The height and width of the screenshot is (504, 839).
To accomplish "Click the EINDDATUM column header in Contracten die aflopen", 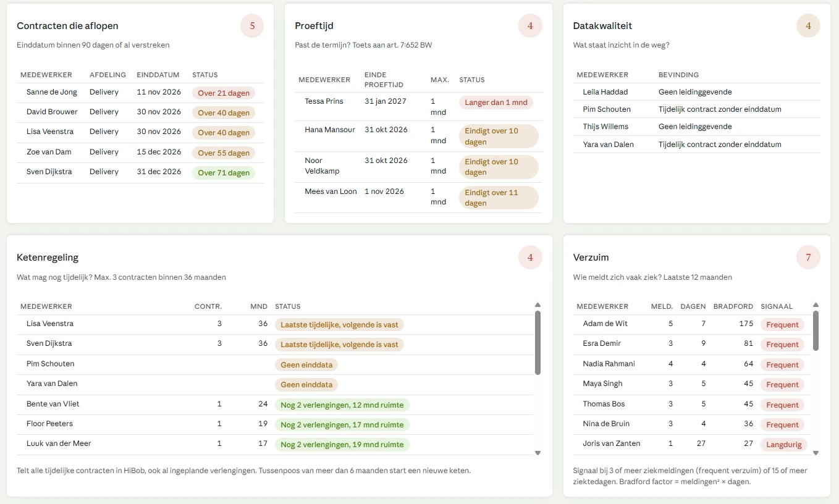I will pyautogui.click(x=158, y=75).
